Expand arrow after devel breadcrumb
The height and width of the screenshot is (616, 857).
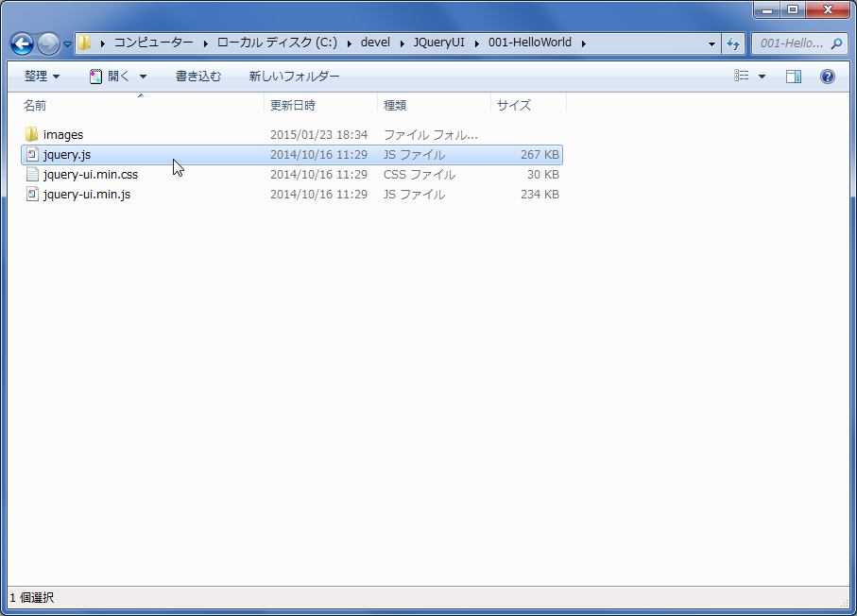403,43
